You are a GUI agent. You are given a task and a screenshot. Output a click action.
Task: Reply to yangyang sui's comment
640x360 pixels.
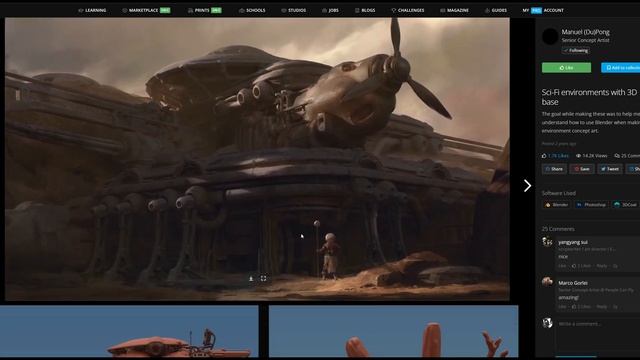click(x=602, y=266)
